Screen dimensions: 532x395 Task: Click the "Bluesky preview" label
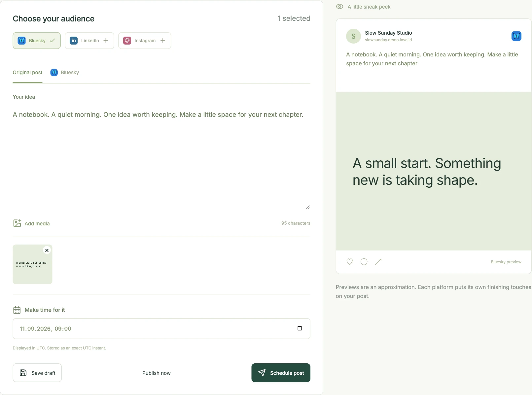click(x=506, y=262)
